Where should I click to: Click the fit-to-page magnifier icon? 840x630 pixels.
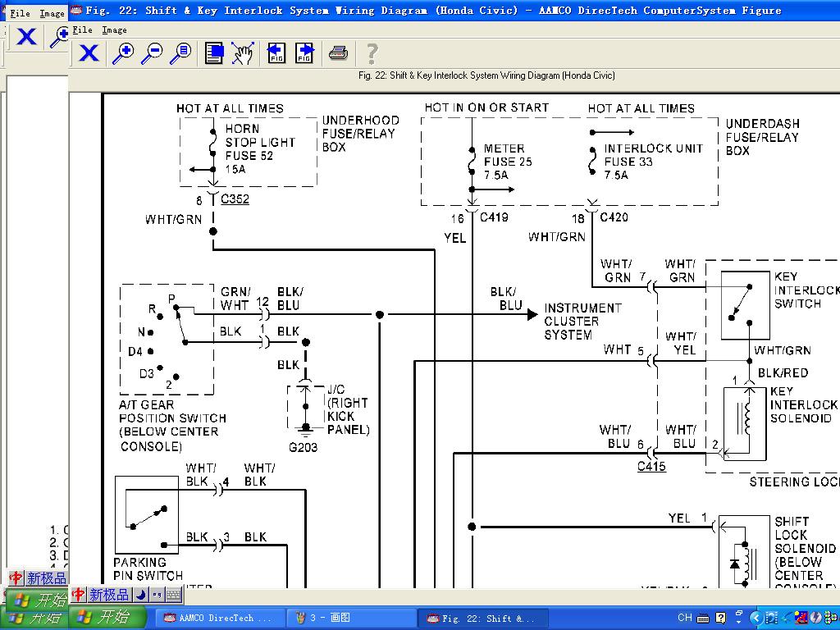tap(180, 54)
